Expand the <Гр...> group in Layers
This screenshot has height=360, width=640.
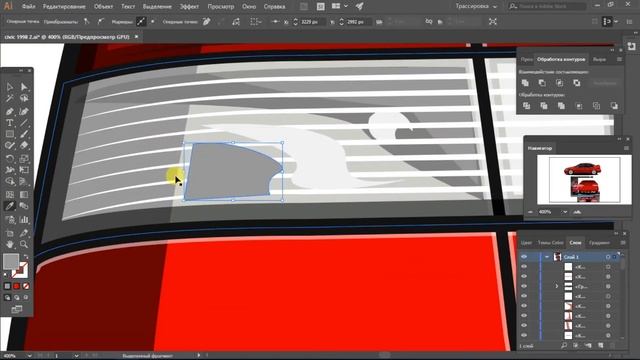(556, 286)
